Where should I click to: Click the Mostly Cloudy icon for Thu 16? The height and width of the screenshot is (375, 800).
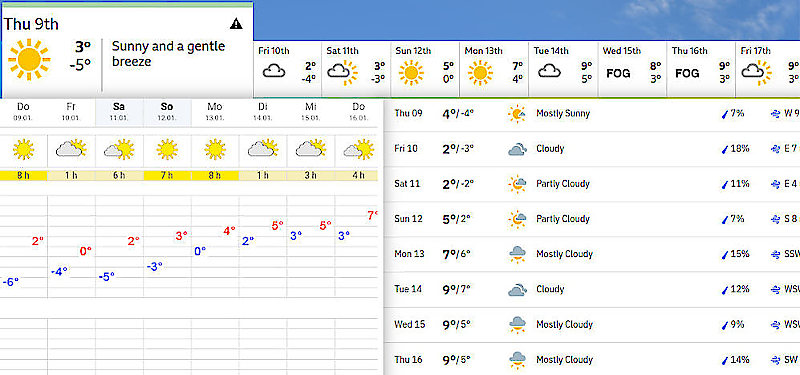517,360
